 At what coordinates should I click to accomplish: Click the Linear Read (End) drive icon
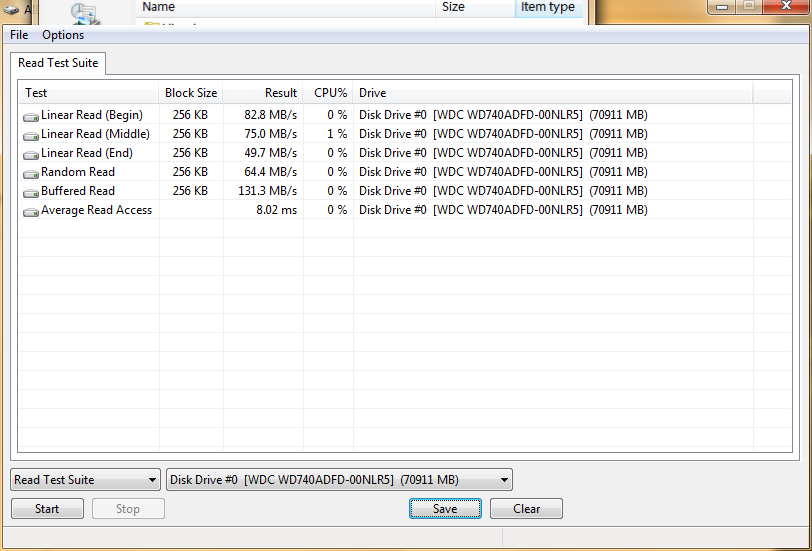(x=31, y=154)
